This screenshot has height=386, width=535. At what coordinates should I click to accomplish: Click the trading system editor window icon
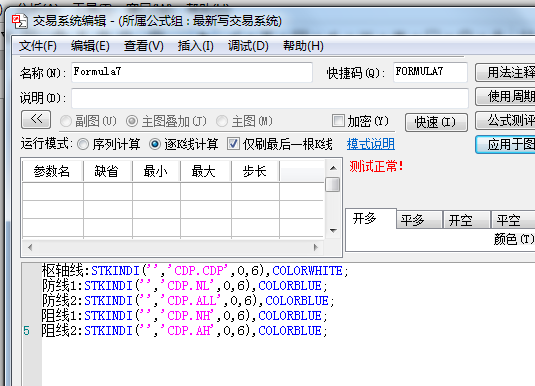[19, 21]
